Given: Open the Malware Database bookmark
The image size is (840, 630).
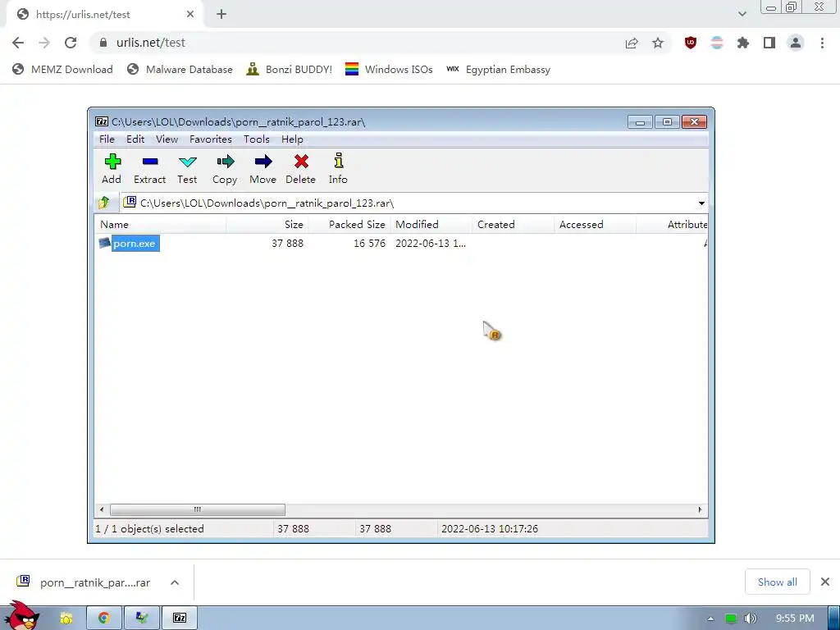Looking at the screenshot, I should 180,69.
